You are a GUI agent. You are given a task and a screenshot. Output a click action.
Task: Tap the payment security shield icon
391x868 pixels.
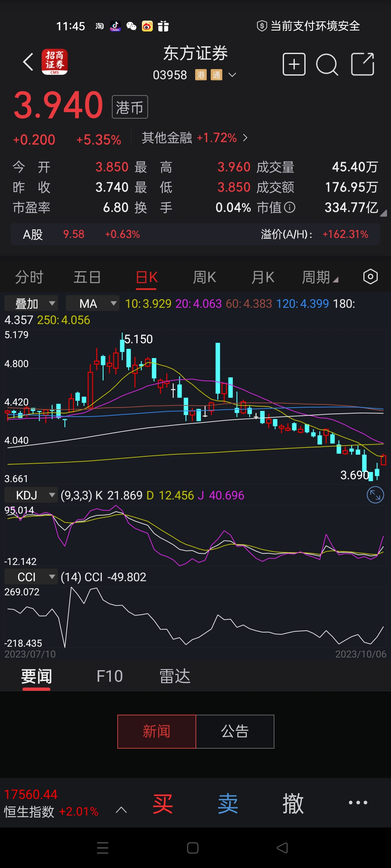click(x=262, y=26)
